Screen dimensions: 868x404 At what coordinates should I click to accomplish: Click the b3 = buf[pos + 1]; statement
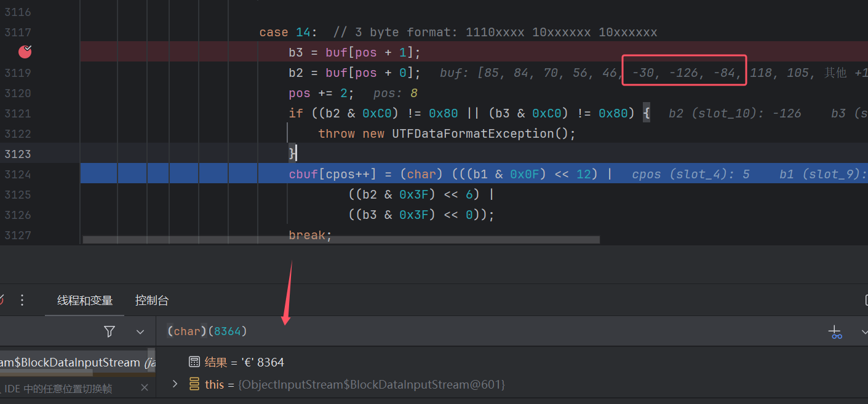coord(355,52)
